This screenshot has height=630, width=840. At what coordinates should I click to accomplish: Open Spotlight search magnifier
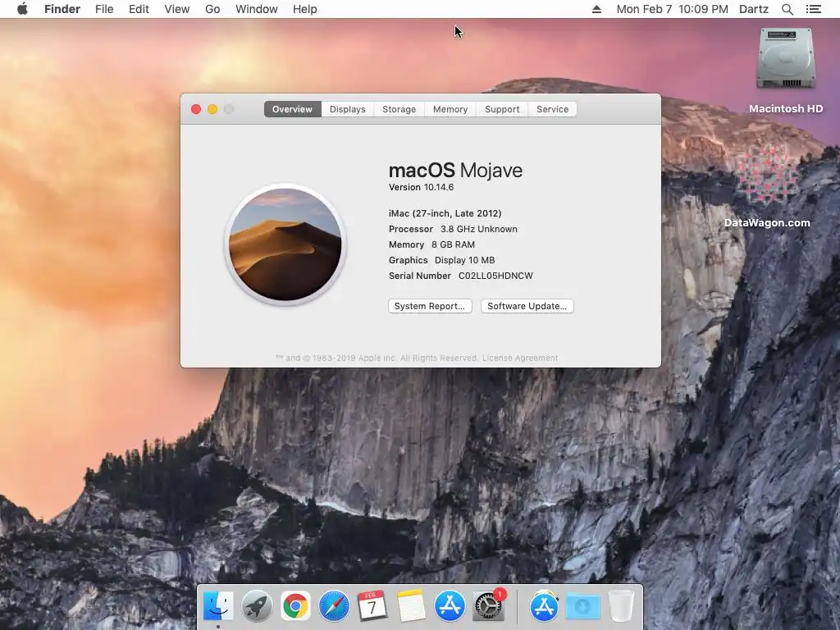tap(787, 9)
